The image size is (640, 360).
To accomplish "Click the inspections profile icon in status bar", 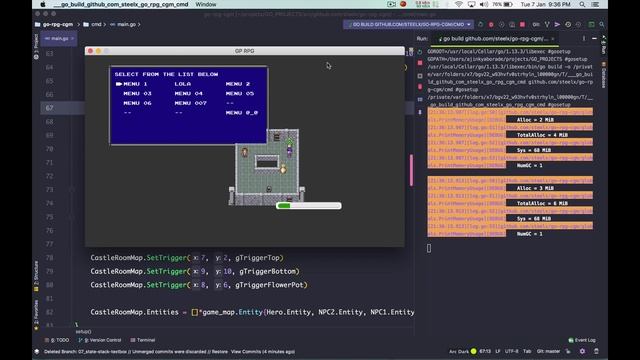I will tap(582, 351).
